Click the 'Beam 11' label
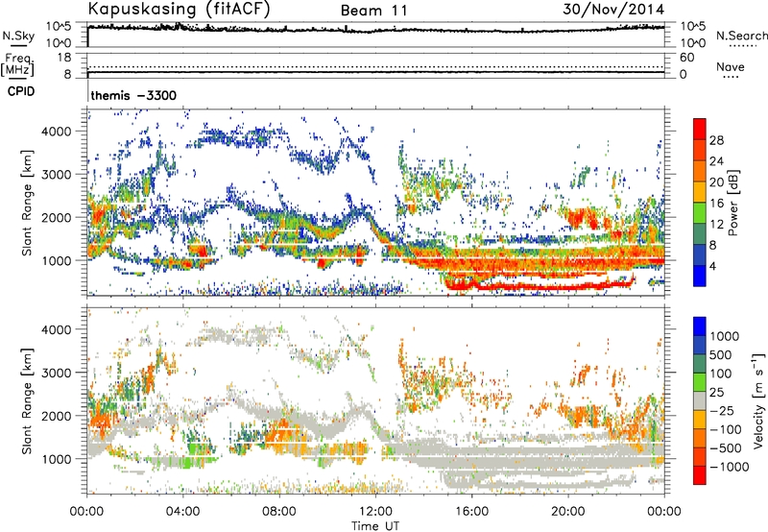This screenshot has height=532, width=768. [x=374, y=11]
